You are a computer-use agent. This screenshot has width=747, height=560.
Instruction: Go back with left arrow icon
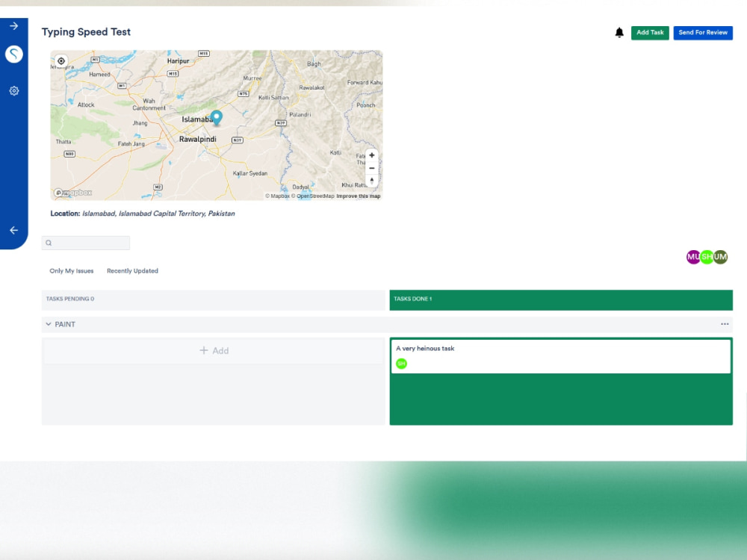[13, 231]
